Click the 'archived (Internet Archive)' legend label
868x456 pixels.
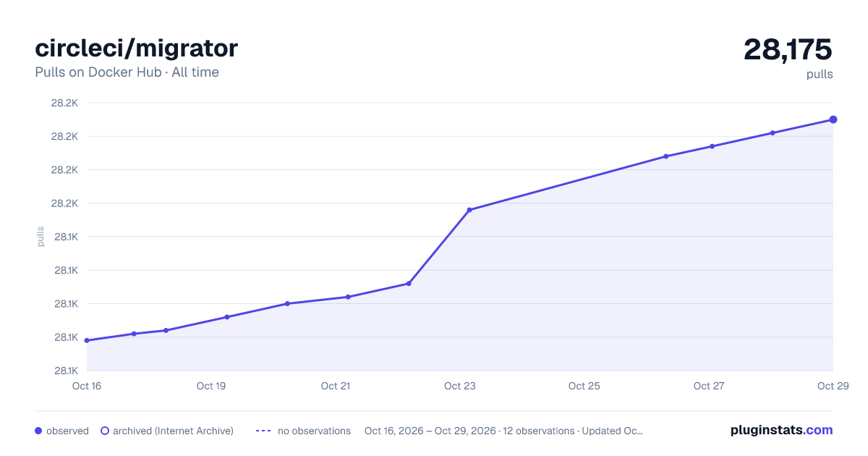[173, 431]
